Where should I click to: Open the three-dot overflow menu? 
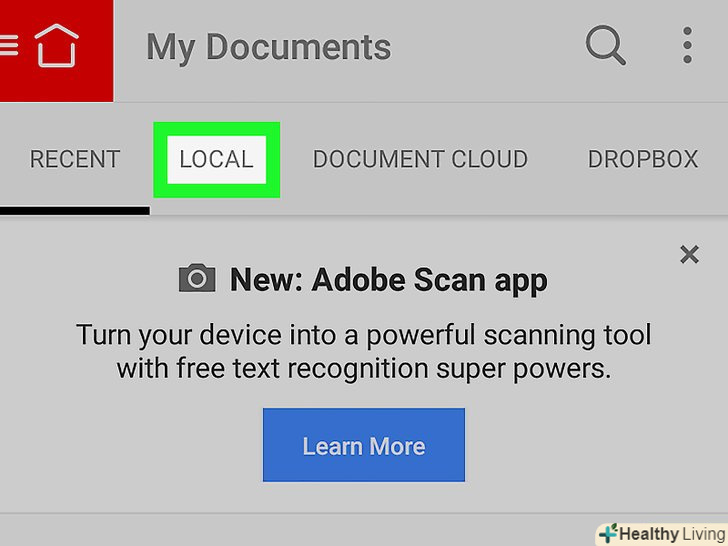click(x=687, y=46)
